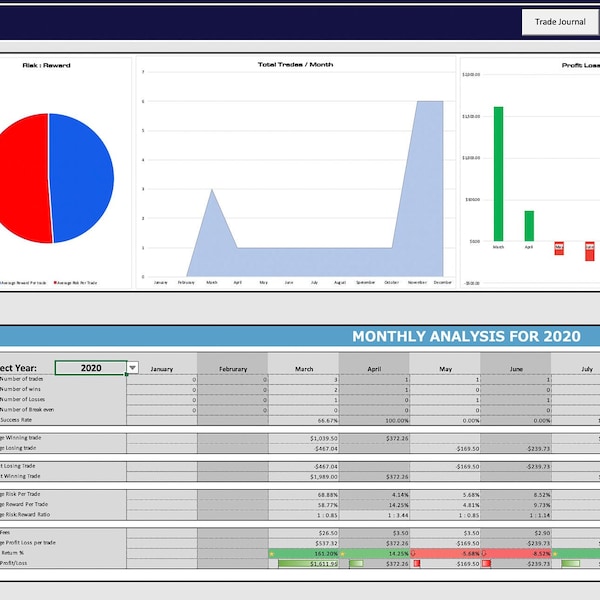Select May average reward per trade 4.81%
The width and height of the screenshot is (600, 600).
445,505
